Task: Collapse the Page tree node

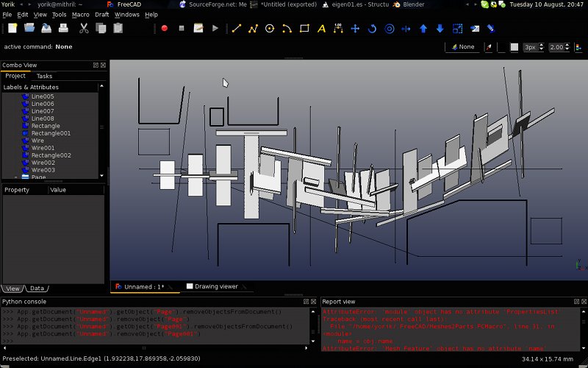Action: click(x=15, y=177)
